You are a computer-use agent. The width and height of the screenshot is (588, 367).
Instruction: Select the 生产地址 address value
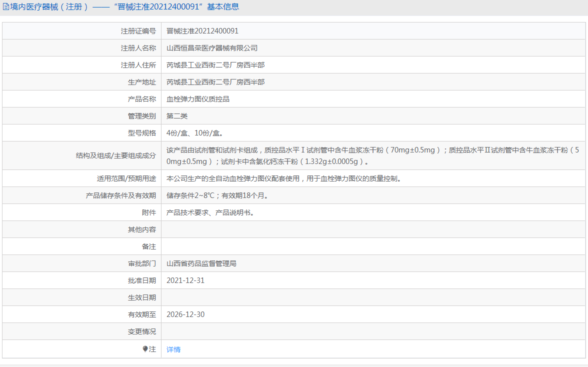point(215,82)
